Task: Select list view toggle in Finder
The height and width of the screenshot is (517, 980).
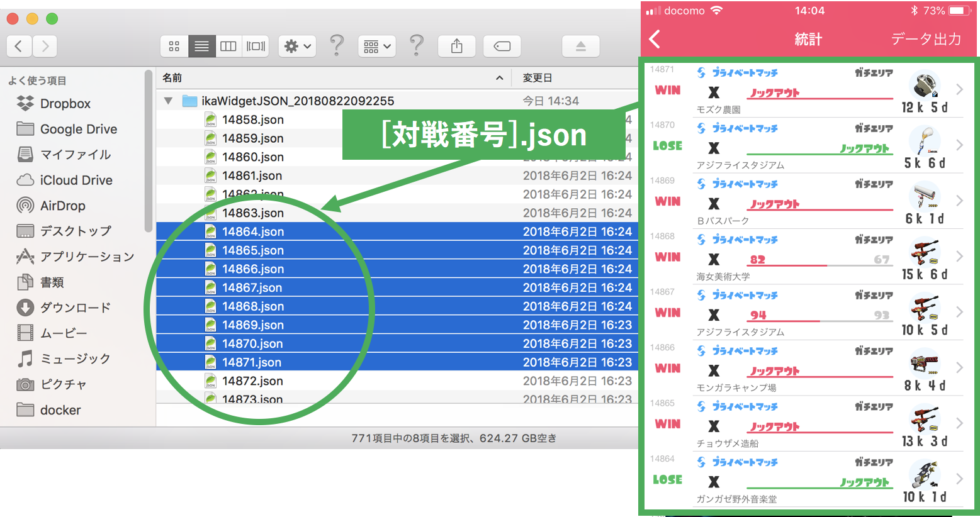Action: (x=201, y=46)
